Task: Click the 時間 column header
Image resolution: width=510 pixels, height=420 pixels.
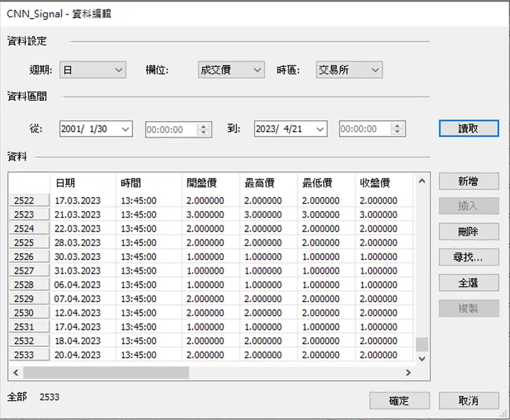Action: 149,183
